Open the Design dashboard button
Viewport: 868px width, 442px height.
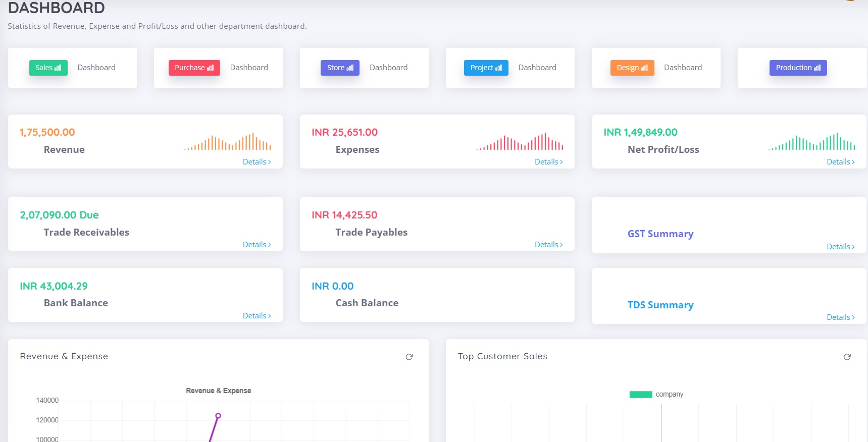[x=632, y=68]
